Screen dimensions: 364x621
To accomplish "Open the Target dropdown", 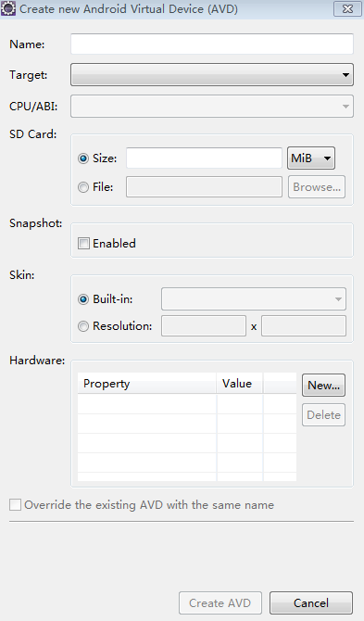I will point(212,75).
